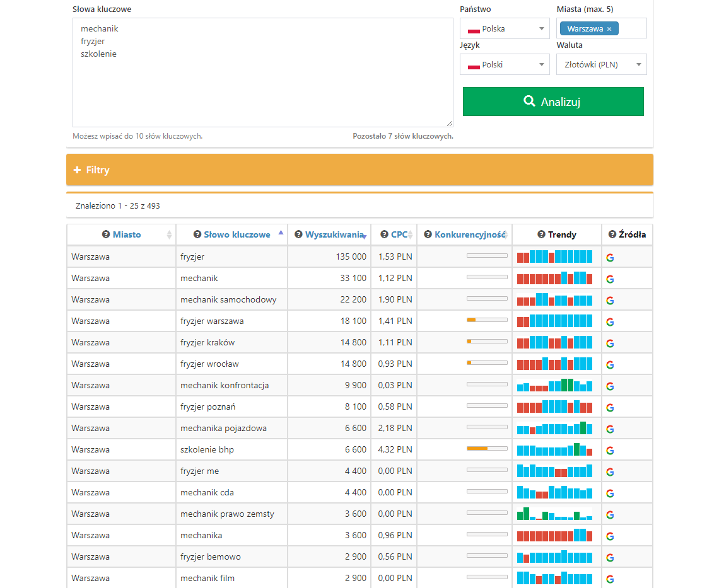Click the help icon beside Konkurencyjność header
707x588 pixels.
(x=428, y=234)
